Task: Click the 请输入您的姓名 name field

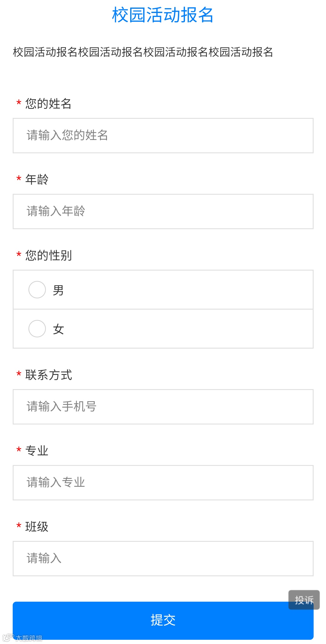Action: 163,135
